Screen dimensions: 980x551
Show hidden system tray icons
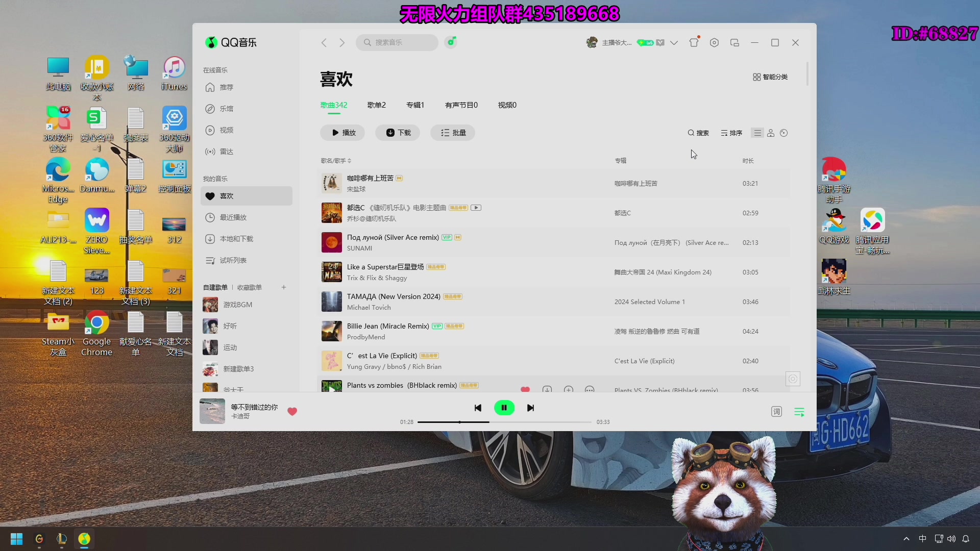coord(906,539)
